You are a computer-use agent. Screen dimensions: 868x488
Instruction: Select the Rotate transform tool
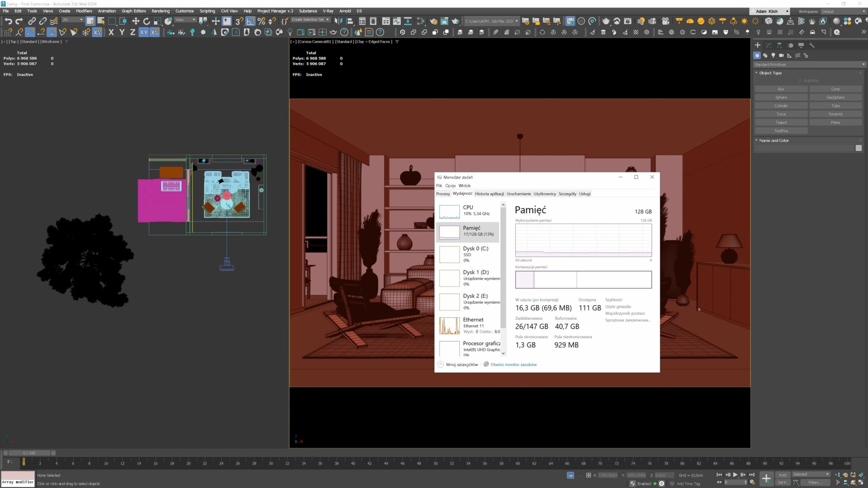tap(147, 21)
